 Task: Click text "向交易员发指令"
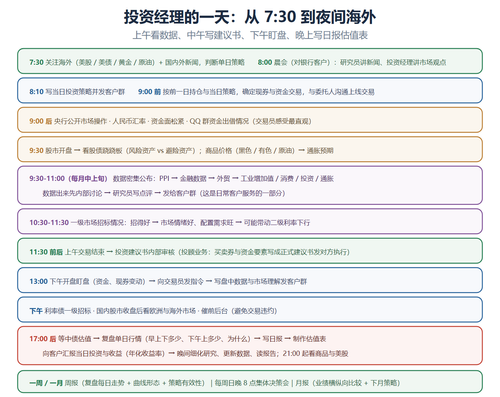tap(180, 281)
